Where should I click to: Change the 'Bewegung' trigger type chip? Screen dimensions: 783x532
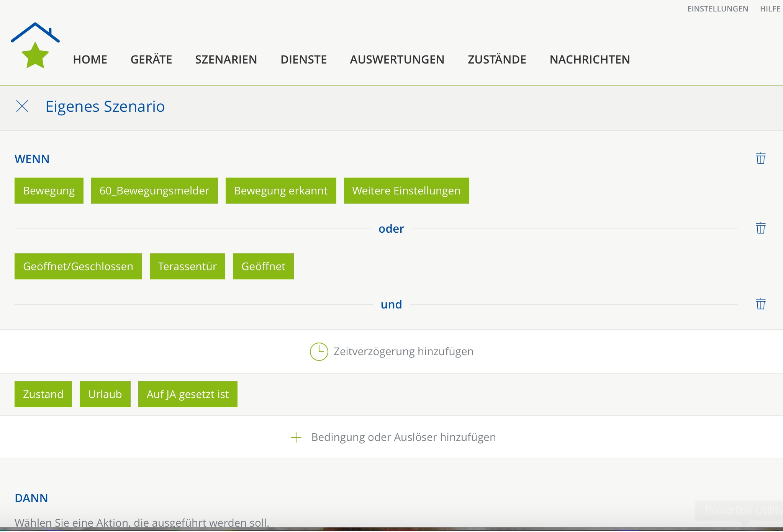pyautogui.click(x=49, y=191)
